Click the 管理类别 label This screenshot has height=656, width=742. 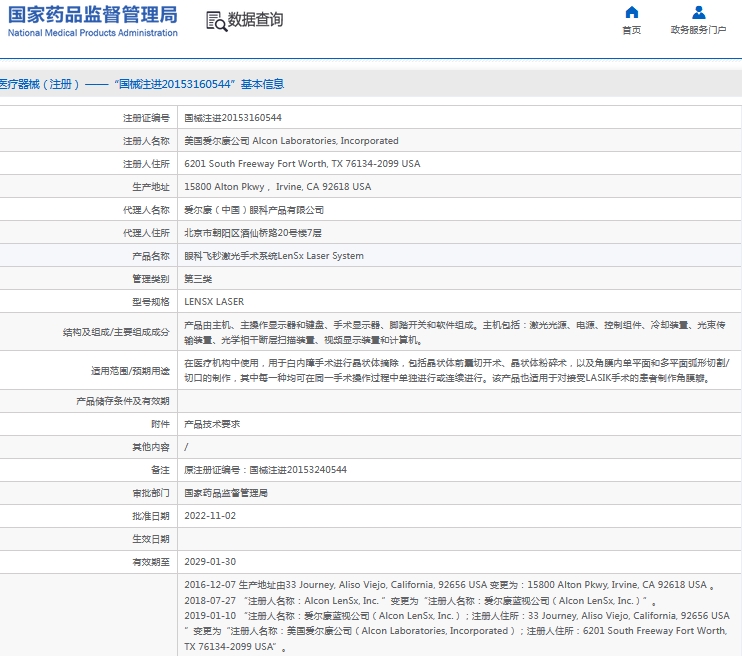[151, 279]
